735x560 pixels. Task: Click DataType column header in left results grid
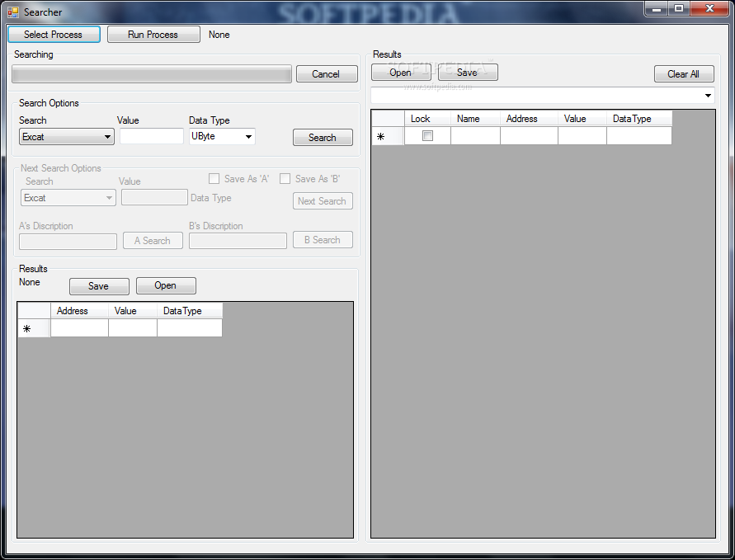(x=190, y=311)
